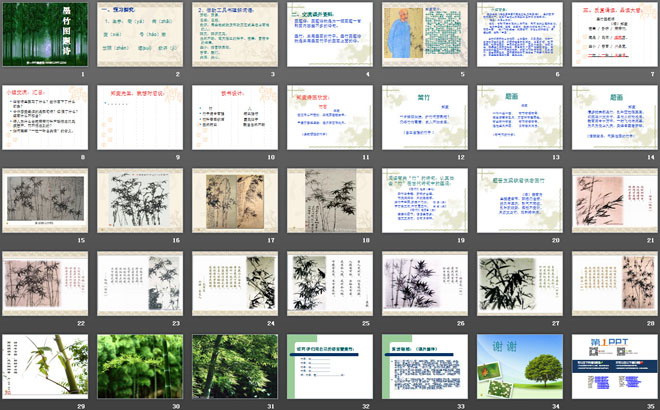Select slide 5 with the portrait in blue robe
660x410 pixels.
pyautogui.click(x=425, y=34)
